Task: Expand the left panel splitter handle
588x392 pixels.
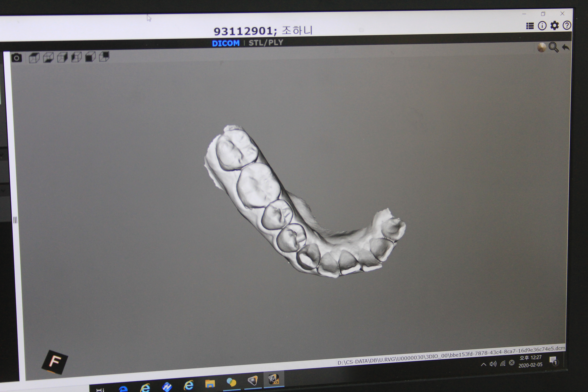Action: 15,220
